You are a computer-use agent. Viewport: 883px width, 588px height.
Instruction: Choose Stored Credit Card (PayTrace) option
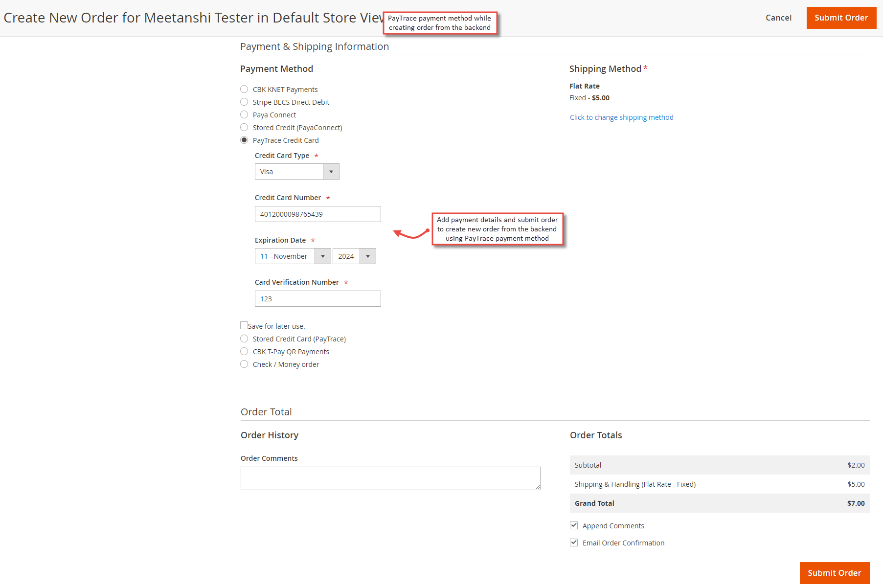coord(244,339)
